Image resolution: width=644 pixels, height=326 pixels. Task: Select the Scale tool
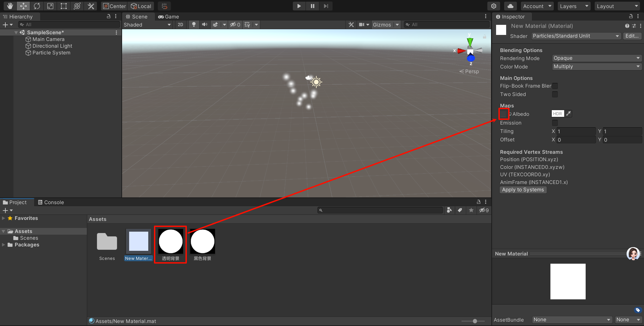click(50, 6)
